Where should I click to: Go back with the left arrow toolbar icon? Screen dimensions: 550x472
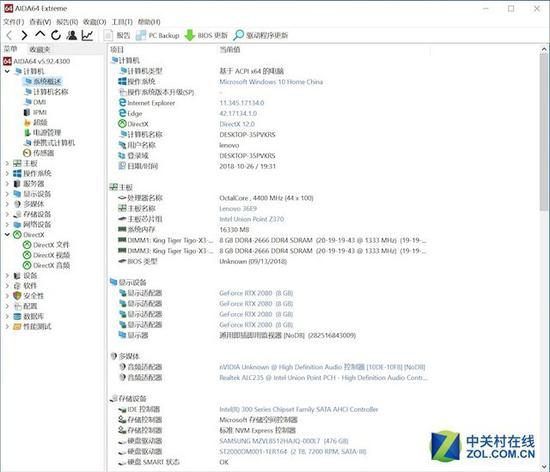point(9,35)
